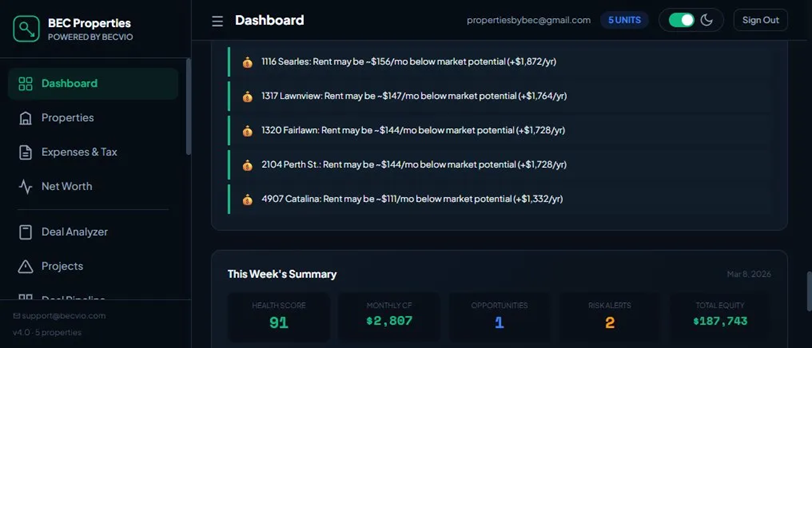Click the POWERED BY BECVIO tagline
The width and height of the screenshot is (812, 525).
pos(90,37)
